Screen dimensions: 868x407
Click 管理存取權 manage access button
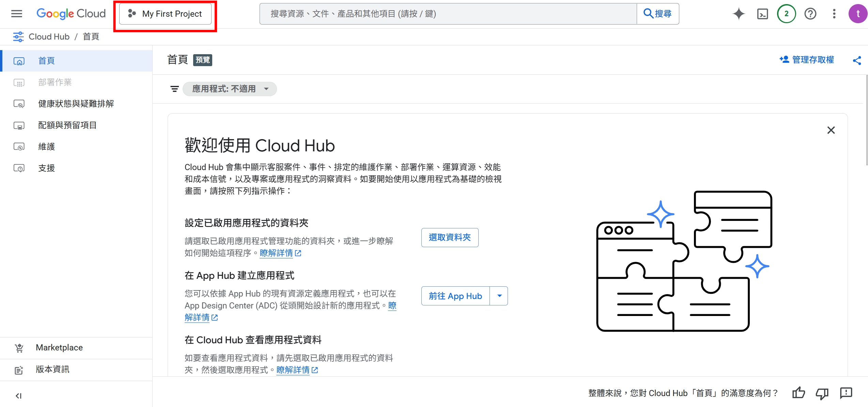point(807,60)
